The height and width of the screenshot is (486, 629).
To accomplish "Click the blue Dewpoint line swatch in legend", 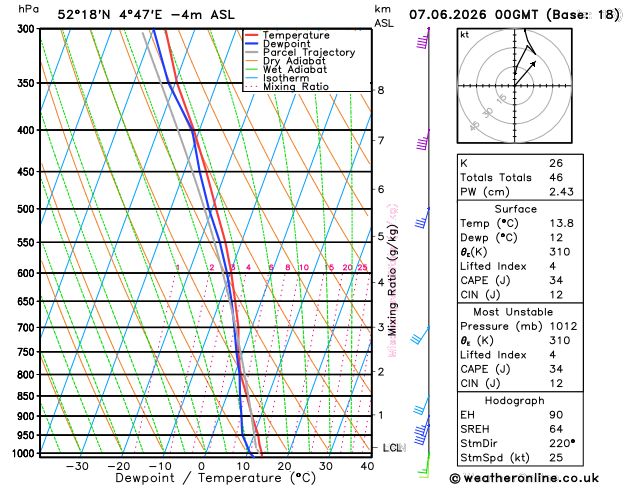I will tap(252, 44).
